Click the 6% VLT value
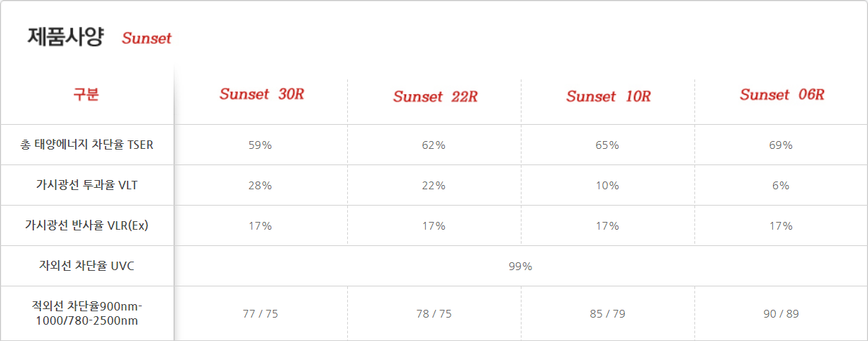This screenshot has width=868, height=341. (781, 186)
